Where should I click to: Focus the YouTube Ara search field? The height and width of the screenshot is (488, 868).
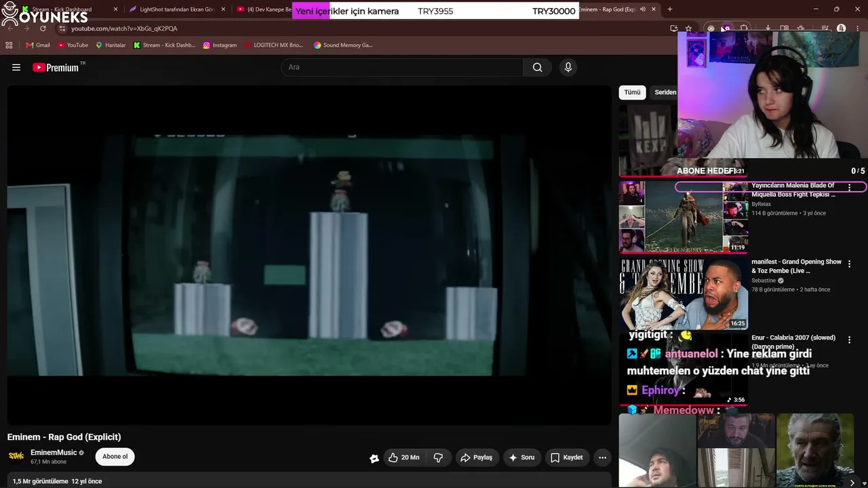pyautogui.click(x=401, y=67)
